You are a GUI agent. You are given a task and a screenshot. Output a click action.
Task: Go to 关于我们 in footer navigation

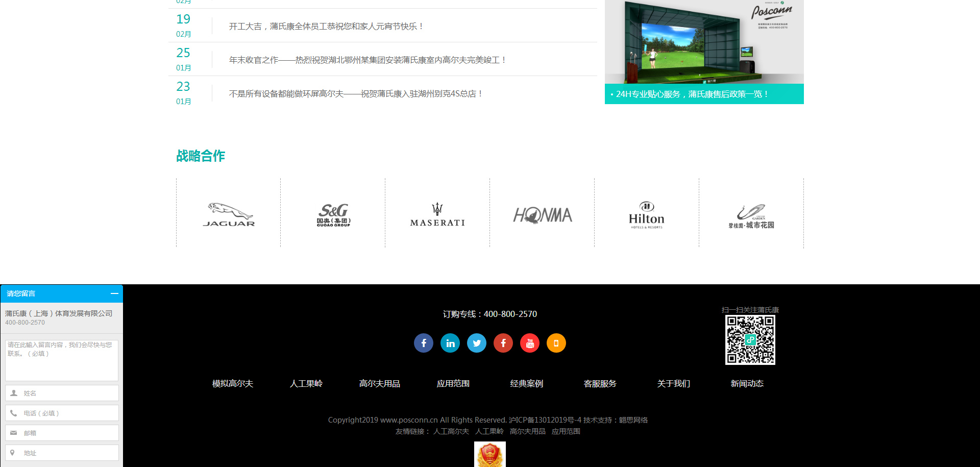click(x=673, y=384)
